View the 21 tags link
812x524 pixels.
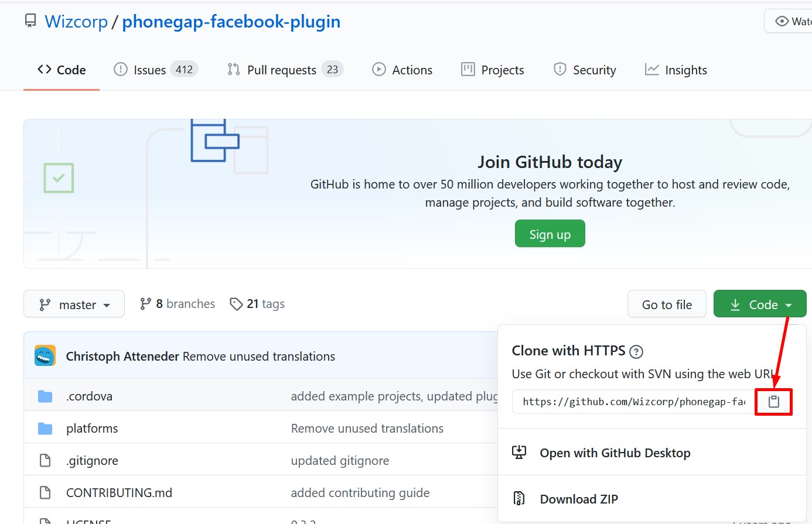coord(257,304)
